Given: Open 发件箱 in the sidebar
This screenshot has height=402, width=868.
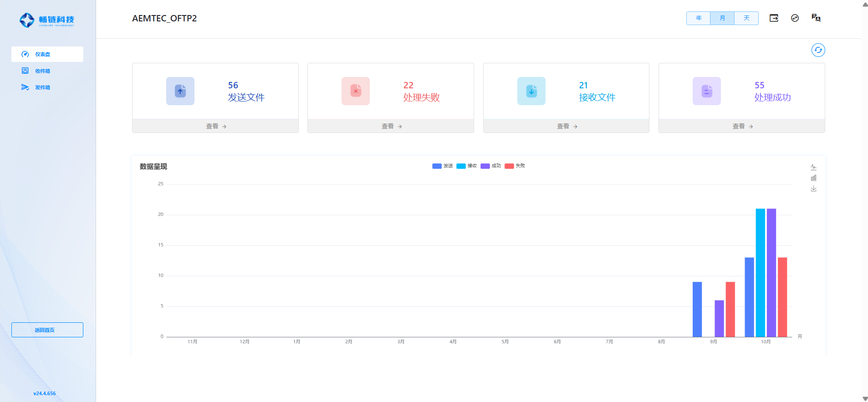Looking at the screenshot, I should click(42, 87).
